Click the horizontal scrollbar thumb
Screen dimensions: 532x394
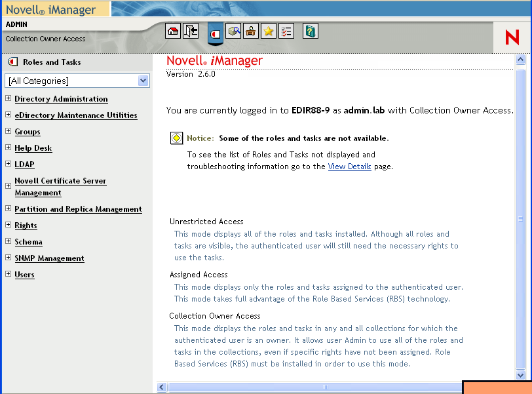coord(315,387)
